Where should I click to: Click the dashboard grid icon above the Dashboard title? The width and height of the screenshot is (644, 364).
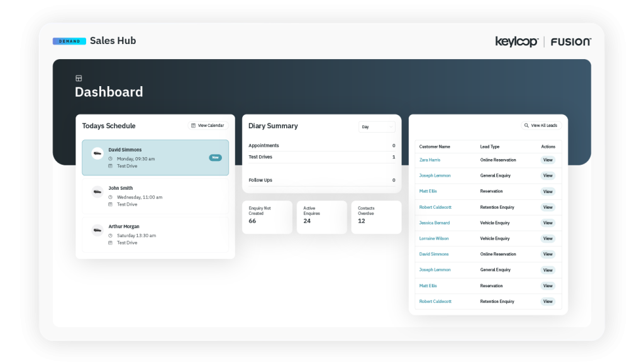click(x=79, y=78)
